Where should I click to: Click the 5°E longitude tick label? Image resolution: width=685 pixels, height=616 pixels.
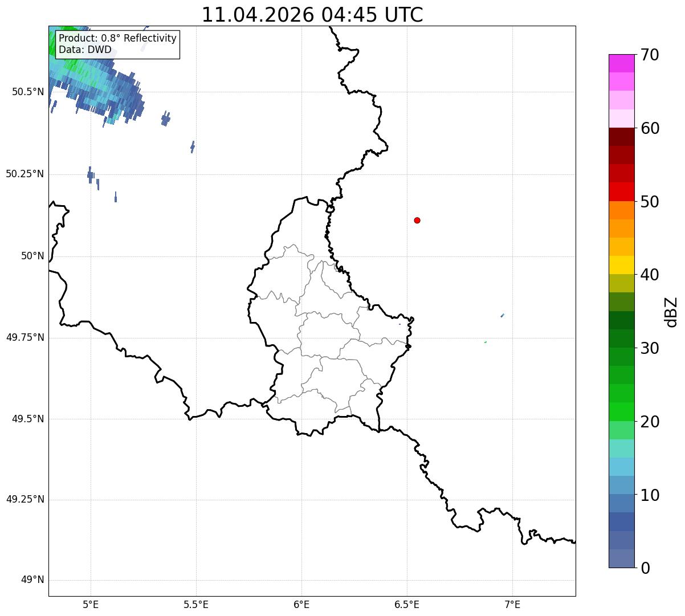(91, 604)
